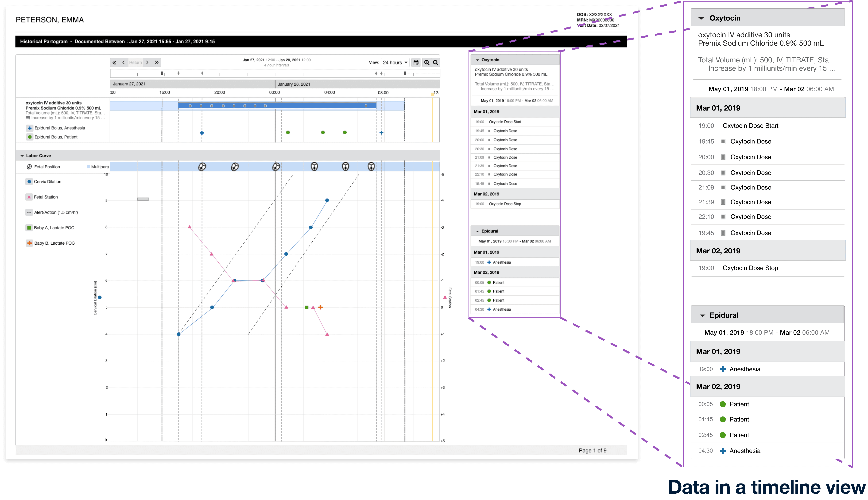The image size is (868, 500).
Task: Zoom in on the partogram timeline
Action: [426, 63]
